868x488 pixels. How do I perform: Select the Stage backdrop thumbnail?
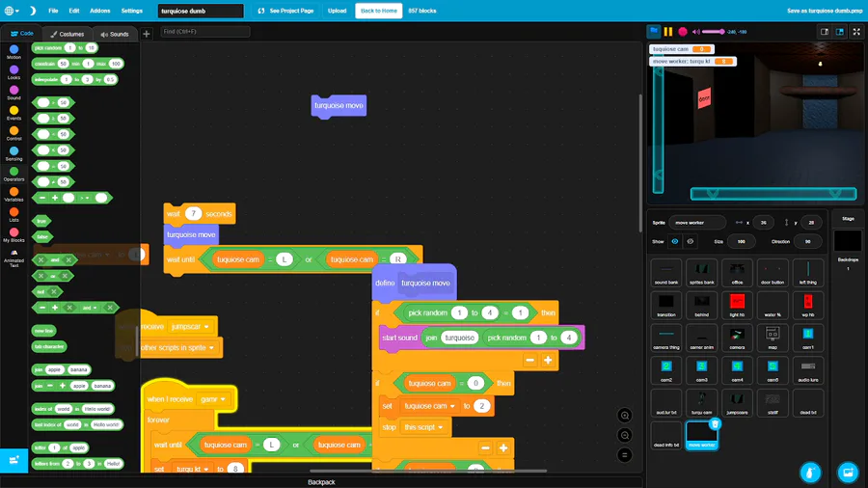[x=848, y=241]
